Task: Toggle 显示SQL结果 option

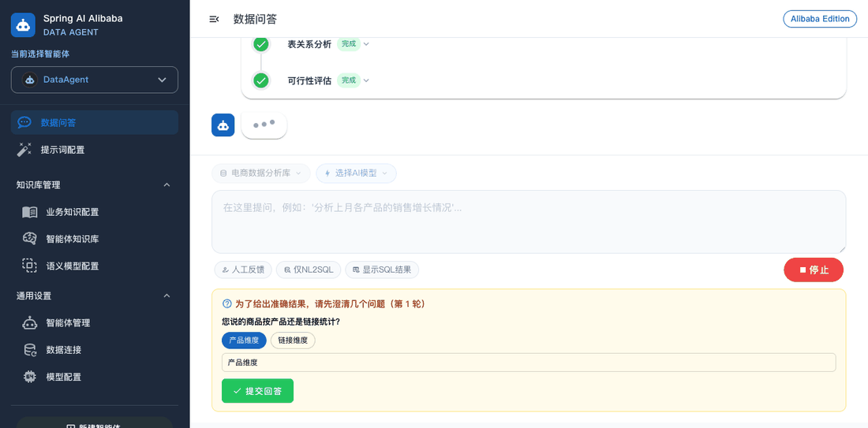Action: point(382,270)
